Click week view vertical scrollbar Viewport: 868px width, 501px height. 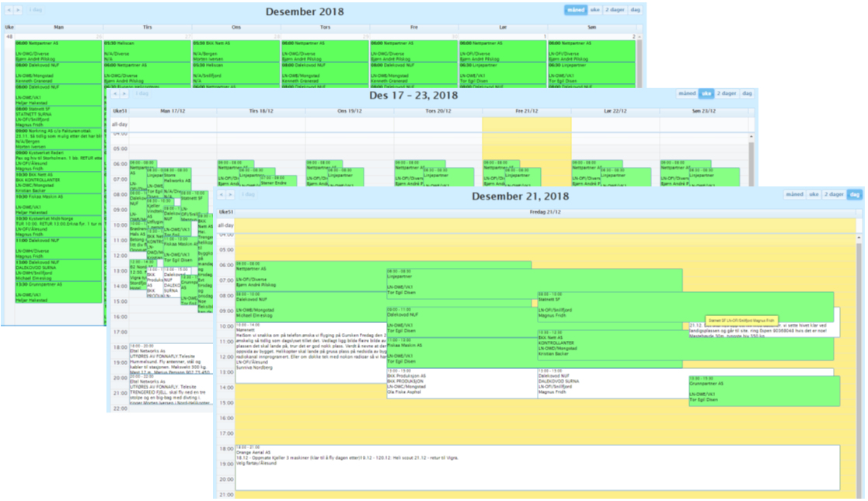(x=751, y=161)
